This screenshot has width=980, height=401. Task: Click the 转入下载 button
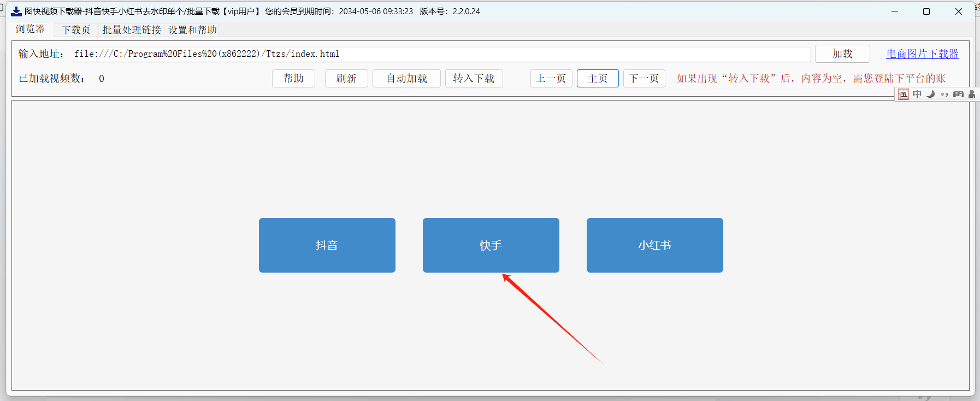[x=474, y=79]
